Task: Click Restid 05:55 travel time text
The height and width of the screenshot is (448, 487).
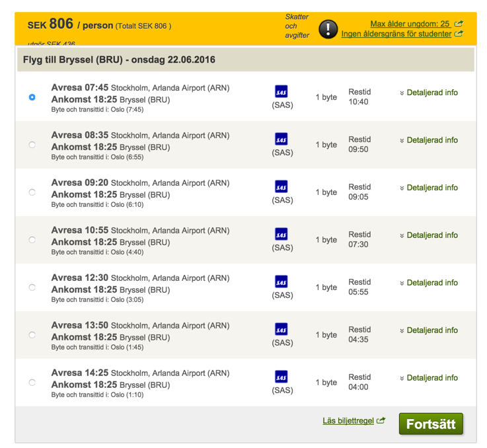Action: 359,287
